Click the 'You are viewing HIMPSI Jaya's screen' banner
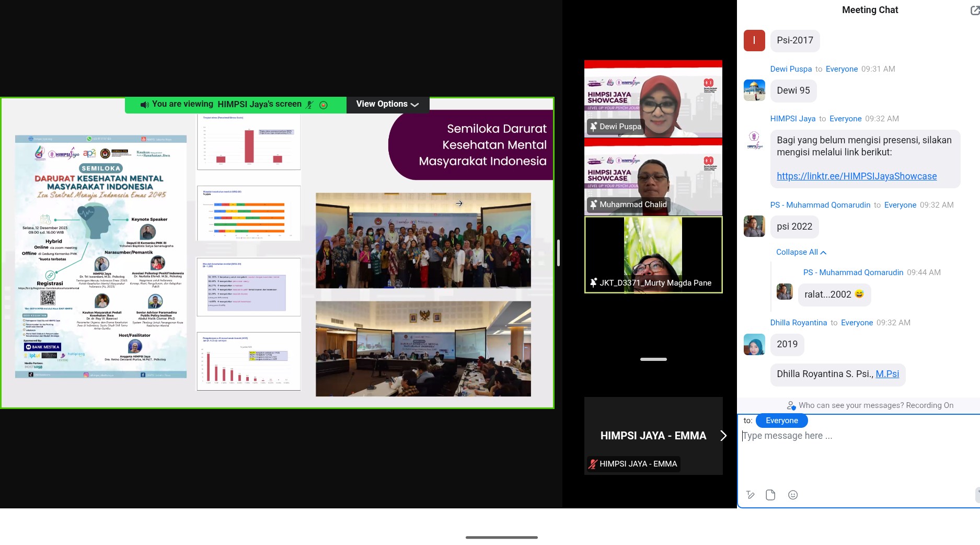Image resolution: width=980 pixels, height=545 pixels. (235, 105)
